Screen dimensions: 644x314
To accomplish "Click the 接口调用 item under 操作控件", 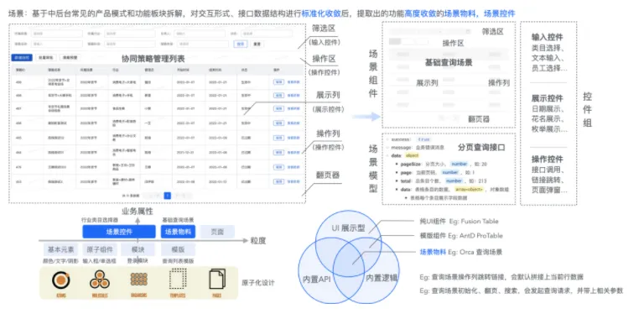I will click(x=548, y=170).
